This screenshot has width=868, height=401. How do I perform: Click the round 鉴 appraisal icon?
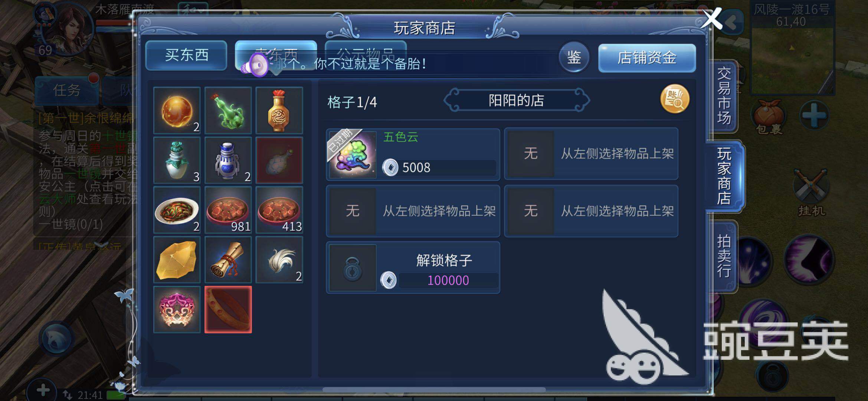[574, 57]
